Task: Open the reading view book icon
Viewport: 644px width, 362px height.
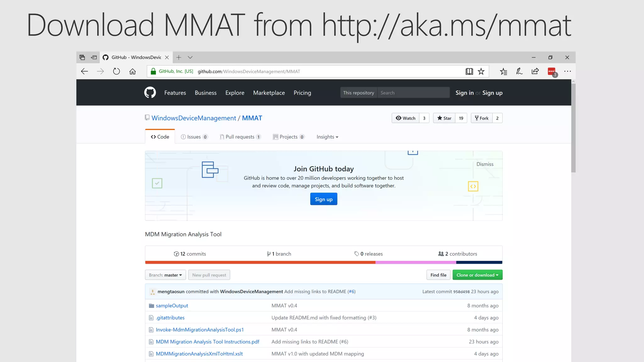Action: [469, 71]
